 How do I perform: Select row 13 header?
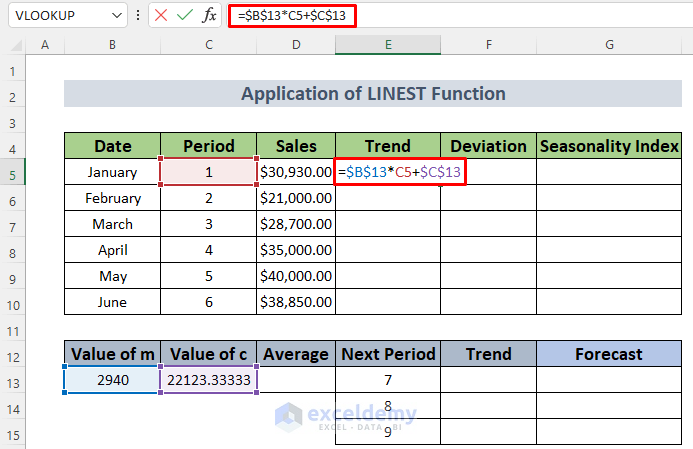(x=13, y=380)
